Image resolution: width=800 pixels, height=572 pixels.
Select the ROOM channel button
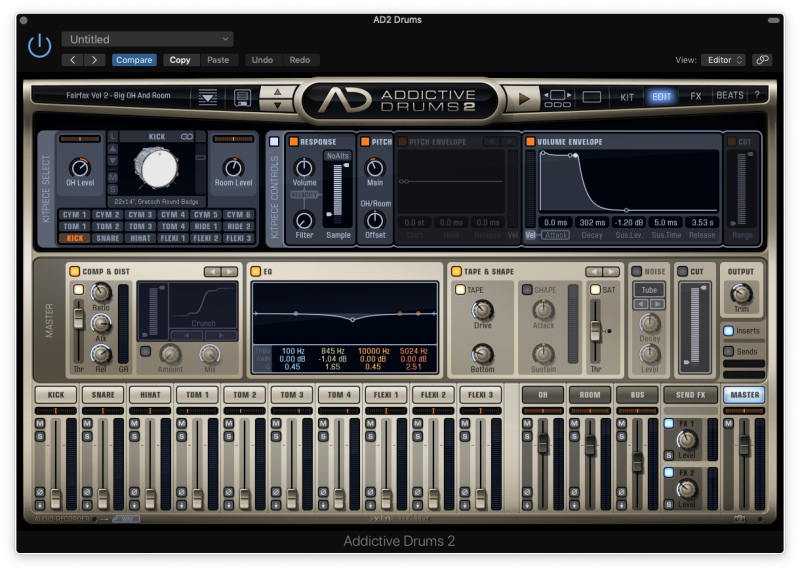tap(590, 394)
